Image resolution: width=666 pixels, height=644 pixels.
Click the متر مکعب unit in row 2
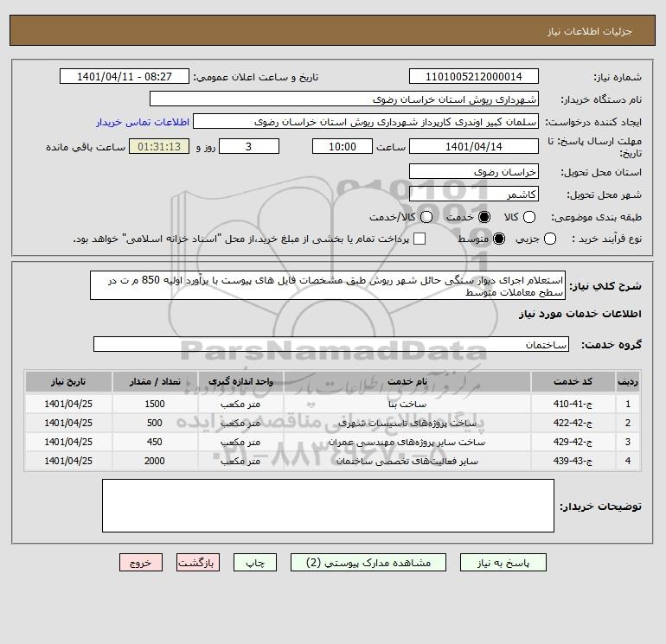click(x=240, y=424)
